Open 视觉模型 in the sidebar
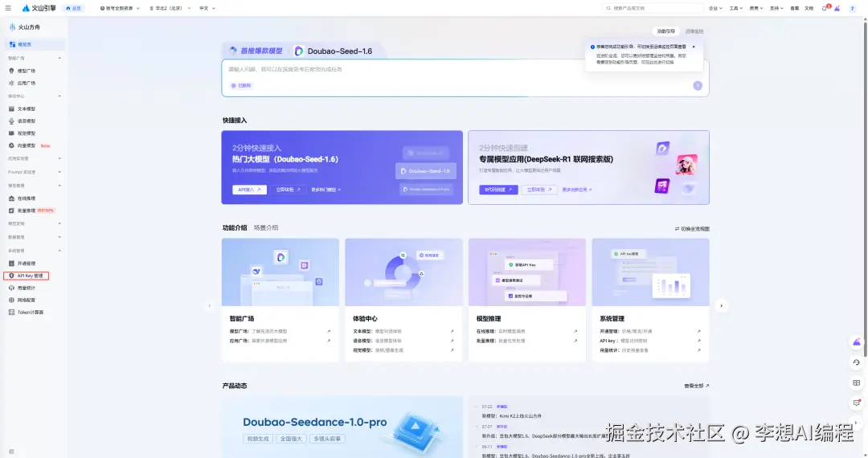Screen dimensions: 868x458 coord(27,133)
